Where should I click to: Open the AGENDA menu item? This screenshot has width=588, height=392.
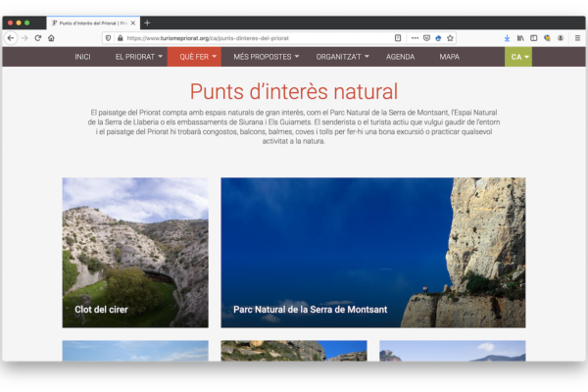400,57
